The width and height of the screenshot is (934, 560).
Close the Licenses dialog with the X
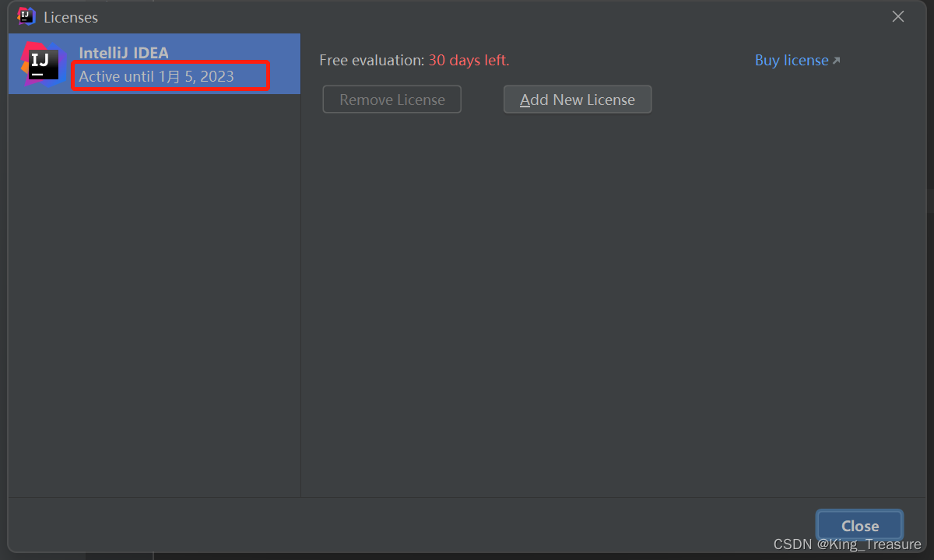pos(898,16)
